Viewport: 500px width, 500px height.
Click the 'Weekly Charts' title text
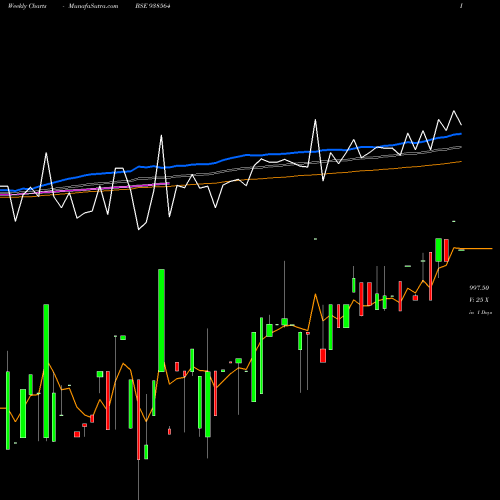(x=27, y=6)
